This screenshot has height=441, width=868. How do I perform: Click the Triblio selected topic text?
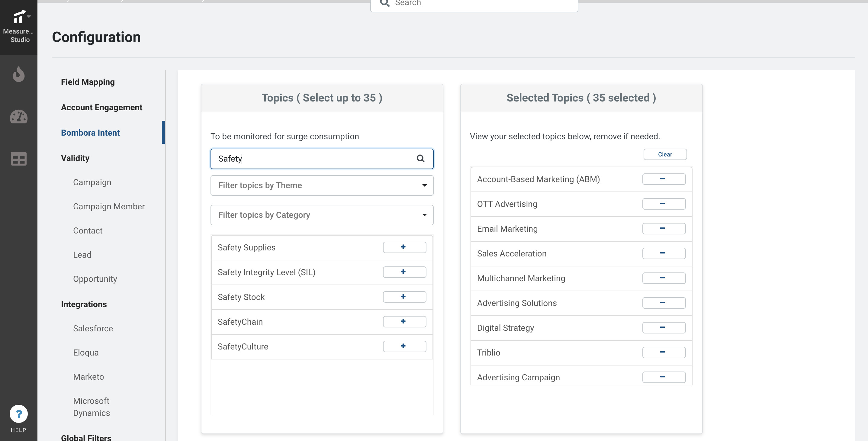488,352
